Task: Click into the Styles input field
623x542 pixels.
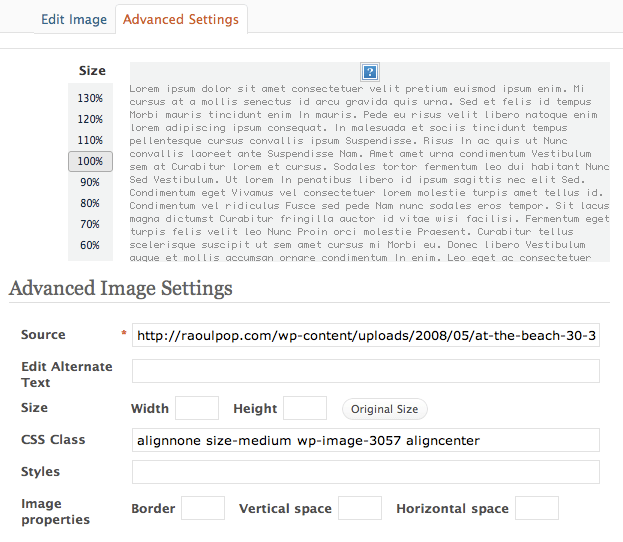Action: [x=365, y=472]
